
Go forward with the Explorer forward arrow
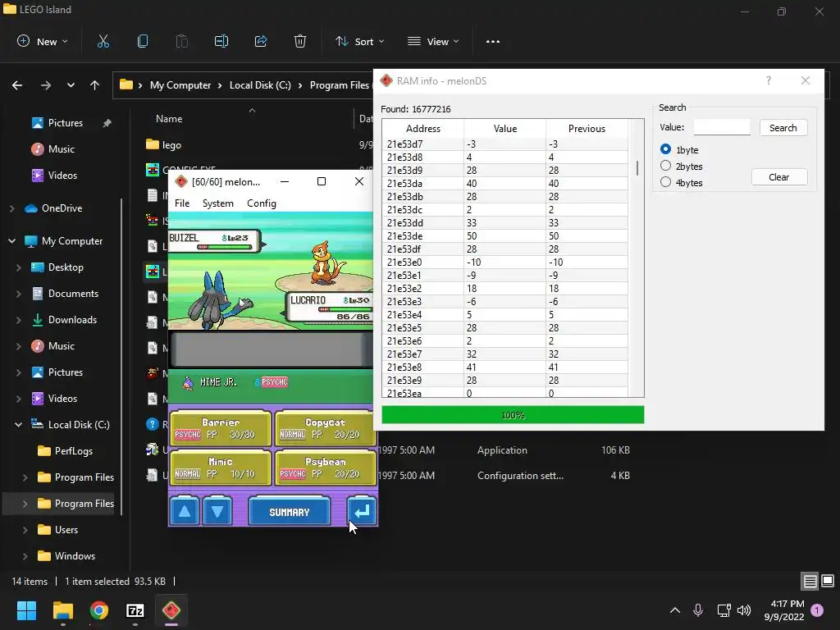click(46, 85)
